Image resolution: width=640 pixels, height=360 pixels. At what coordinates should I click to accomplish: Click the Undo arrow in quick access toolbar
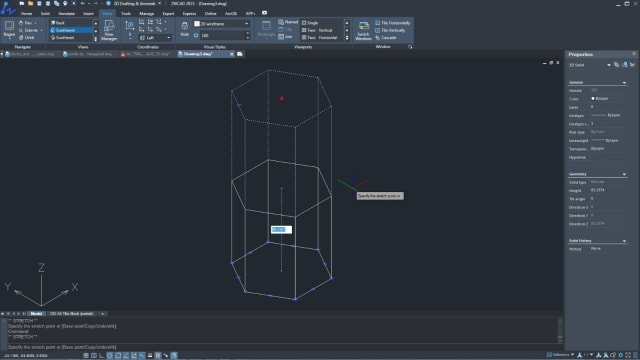83,3
